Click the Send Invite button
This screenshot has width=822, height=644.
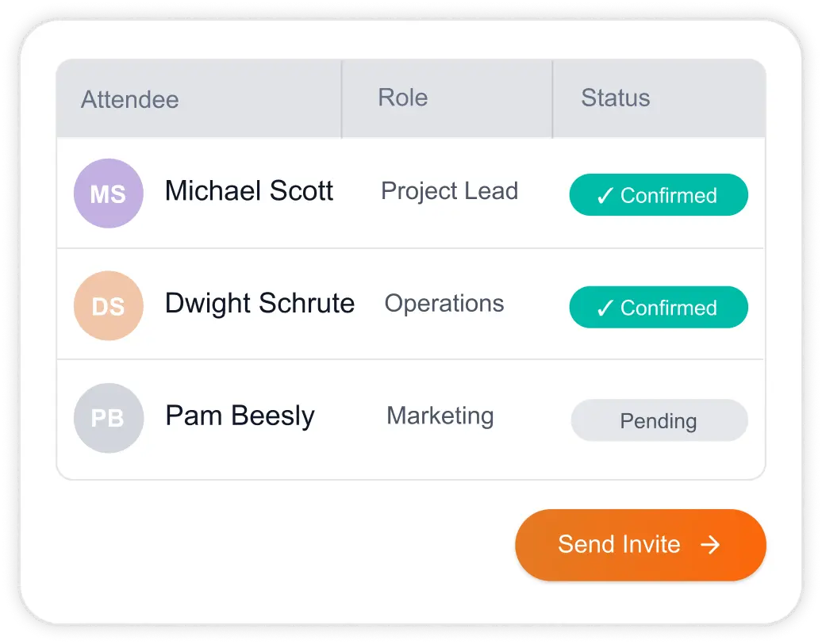tap(640, 545)
